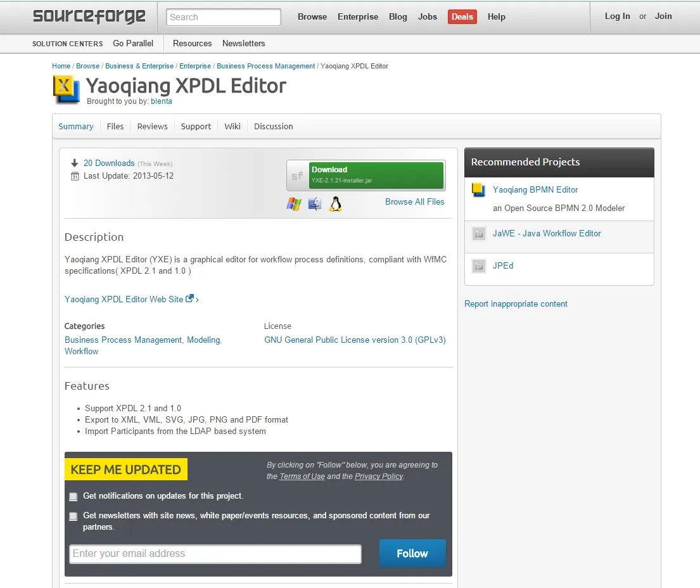This screenshot has height=588, width=700.
Task: Focus the Search input box
Action: pyautogui.click(x=224, y=17)
